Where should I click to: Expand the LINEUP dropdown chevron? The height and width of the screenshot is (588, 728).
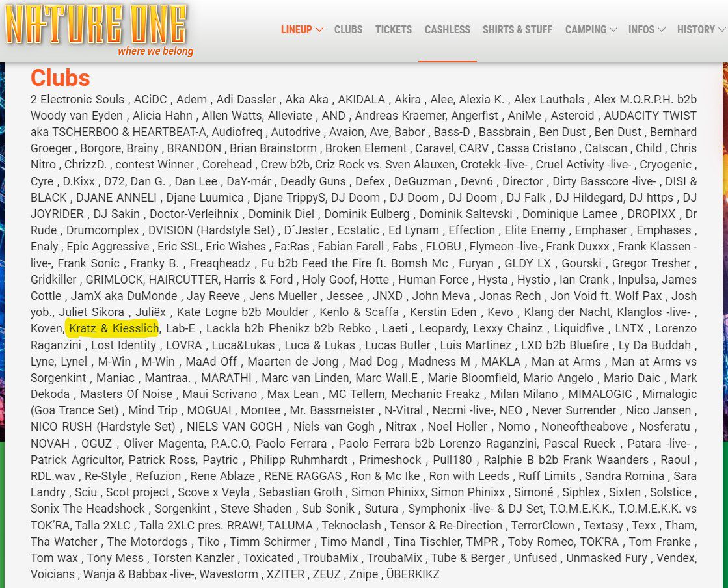pos(319,30)
